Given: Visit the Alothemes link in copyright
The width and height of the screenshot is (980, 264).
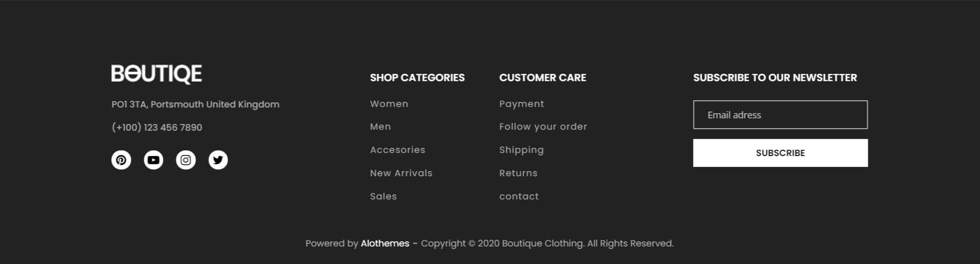Looking at the screenshot, I should click(x=385, y=243).
